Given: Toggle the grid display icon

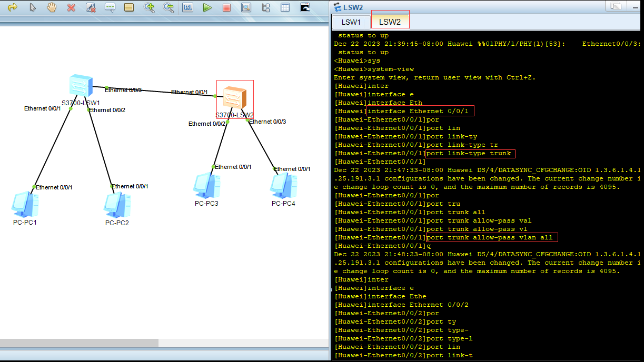Looking at the screenshot, I should coord(285,7).
